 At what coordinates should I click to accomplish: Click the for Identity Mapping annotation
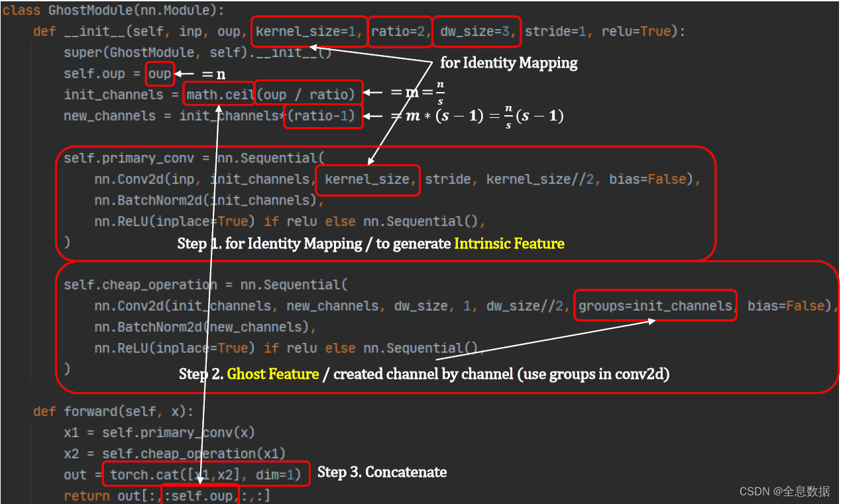point(508,63)
